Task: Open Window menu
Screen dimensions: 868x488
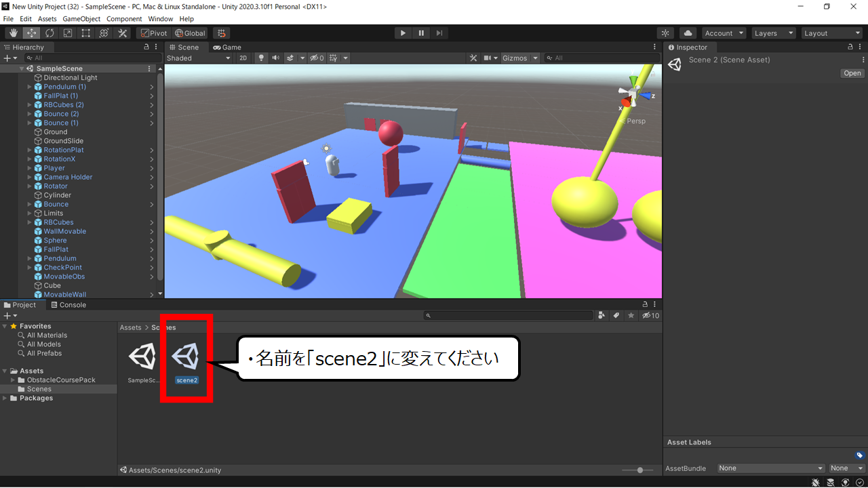Action: pos(160,19)
